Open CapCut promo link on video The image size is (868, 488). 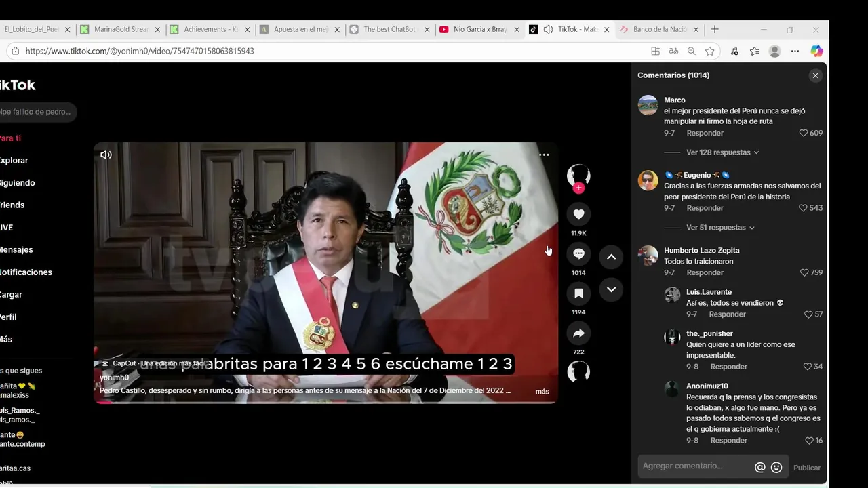(155, 364)
